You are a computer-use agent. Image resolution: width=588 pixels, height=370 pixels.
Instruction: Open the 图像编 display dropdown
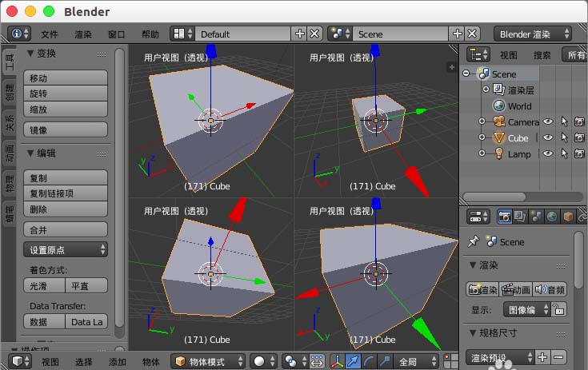point(527,310)
